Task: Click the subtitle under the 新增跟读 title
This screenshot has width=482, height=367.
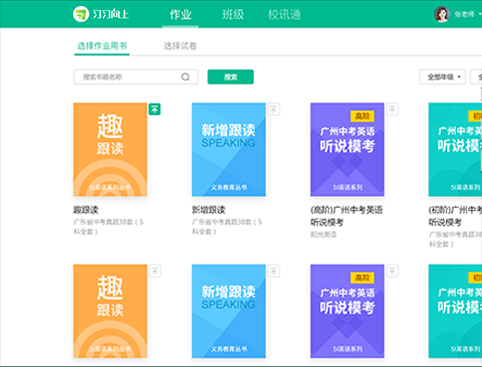Action: click(x=227, y=227)
